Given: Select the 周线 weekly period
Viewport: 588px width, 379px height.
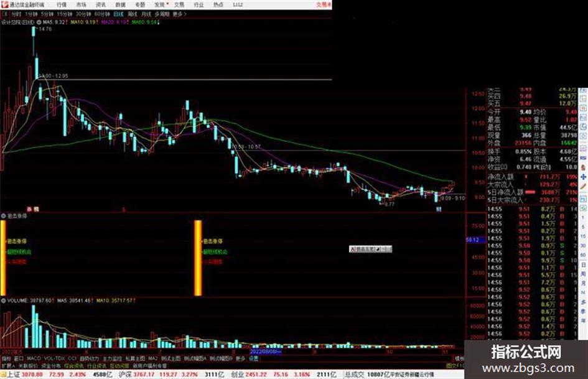Looking at the screenshot, I should [133, 14].
